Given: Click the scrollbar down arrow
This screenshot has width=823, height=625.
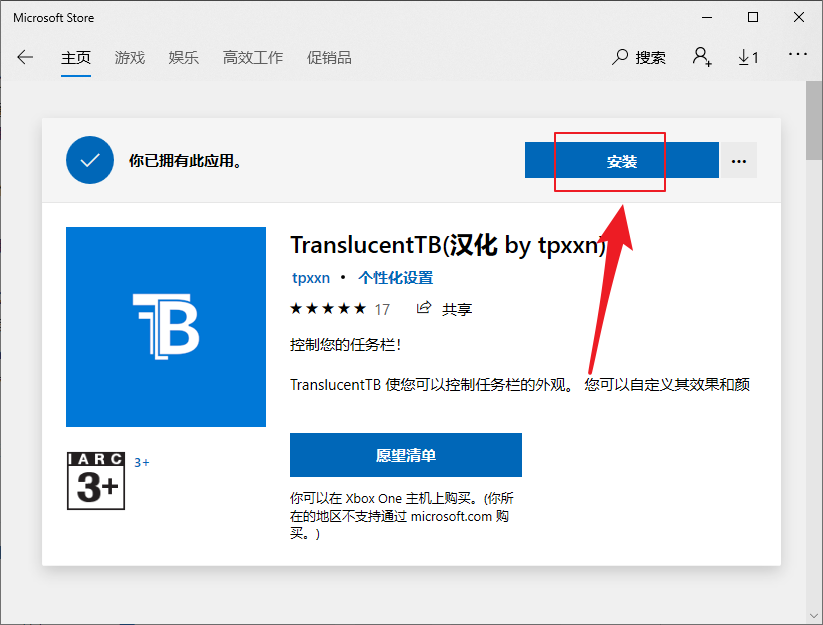Looking at the screenshot, I should point(814,615).
